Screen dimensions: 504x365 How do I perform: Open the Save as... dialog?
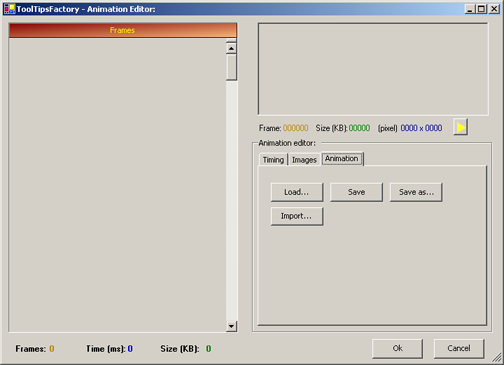(416, 192)
